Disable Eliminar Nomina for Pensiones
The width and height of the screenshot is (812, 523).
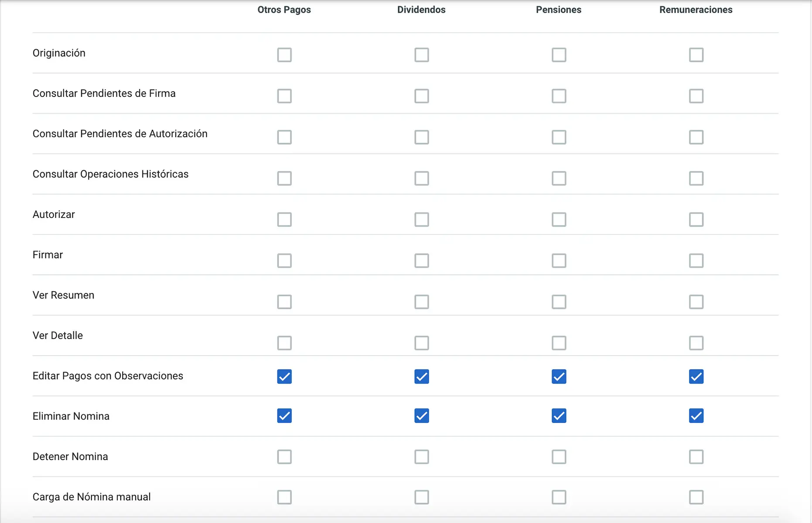559,416
